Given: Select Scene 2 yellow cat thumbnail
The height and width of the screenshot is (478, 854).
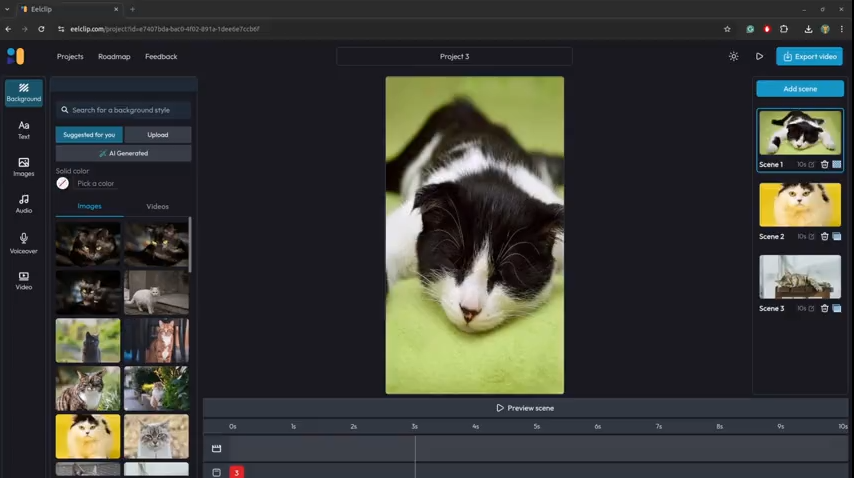Looking at the screenshot, I should (800, 205).
